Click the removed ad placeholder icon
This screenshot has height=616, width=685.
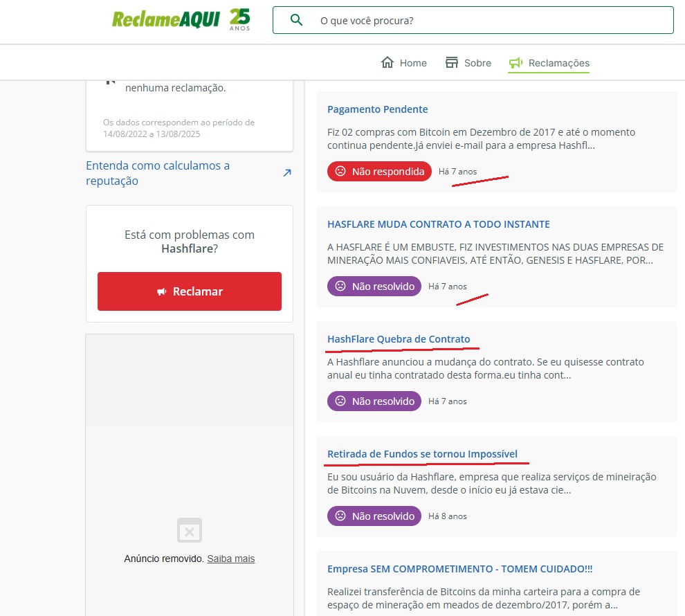[190, 530]
